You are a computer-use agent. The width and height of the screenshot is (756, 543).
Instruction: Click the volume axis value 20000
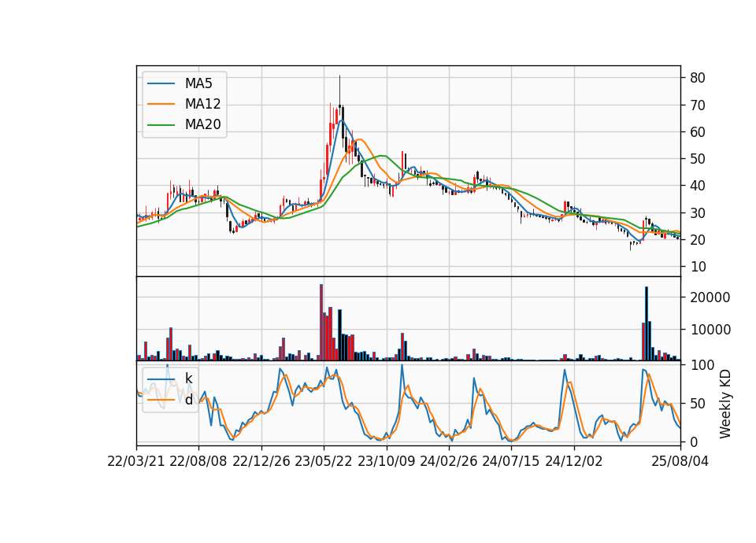click(x=710, y=297)
